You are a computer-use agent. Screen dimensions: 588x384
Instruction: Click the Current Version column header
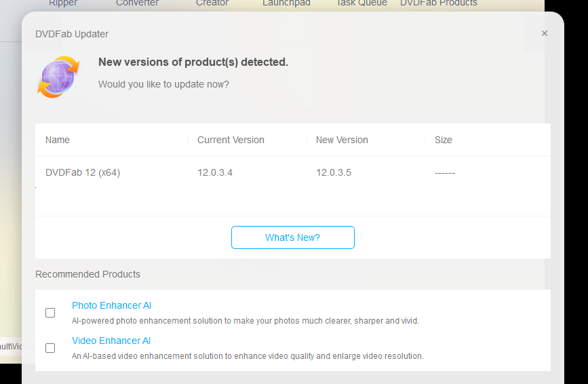(231, 140)
